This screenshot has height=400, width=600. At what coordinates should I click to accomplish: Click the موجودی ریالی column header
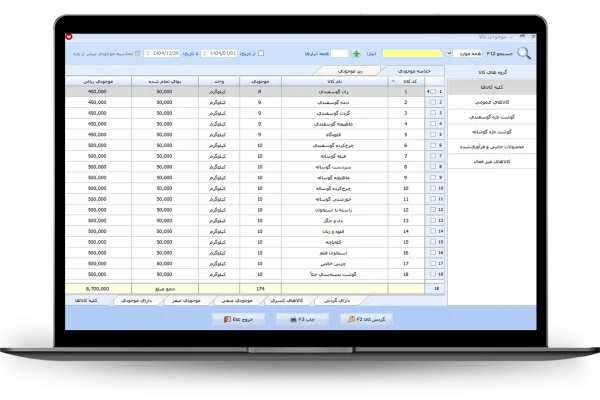(x=98, y=81)
